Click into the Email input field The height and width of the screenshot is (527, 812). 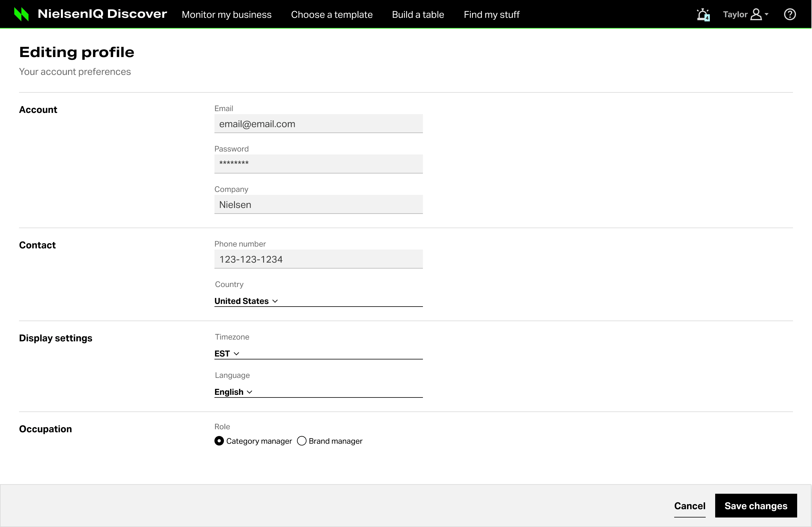pyautogui.click(x=318, y=124)
